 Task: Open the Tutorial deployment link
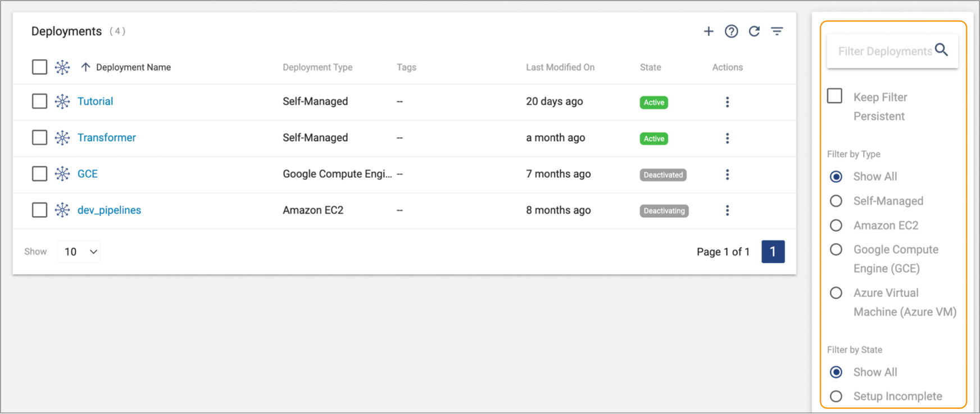(x=95, y=101)
